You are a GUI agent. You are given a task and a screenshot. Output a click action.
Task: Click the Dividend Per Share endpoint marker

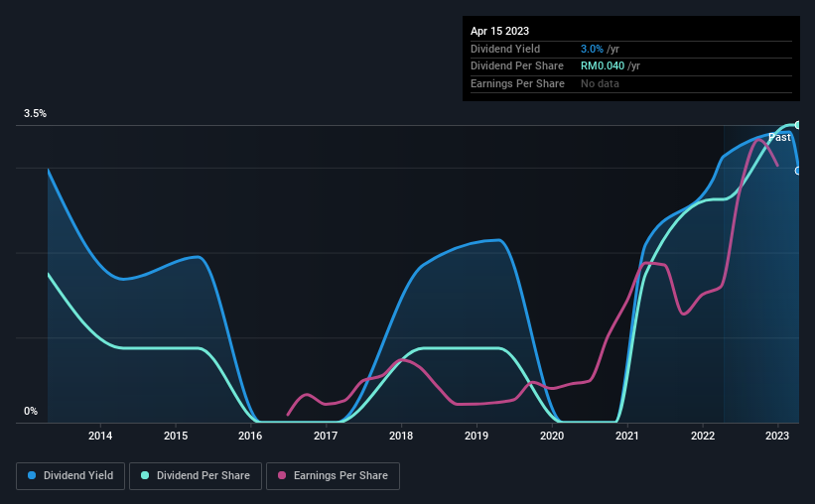pyautogui.click(x=798, y=125)
